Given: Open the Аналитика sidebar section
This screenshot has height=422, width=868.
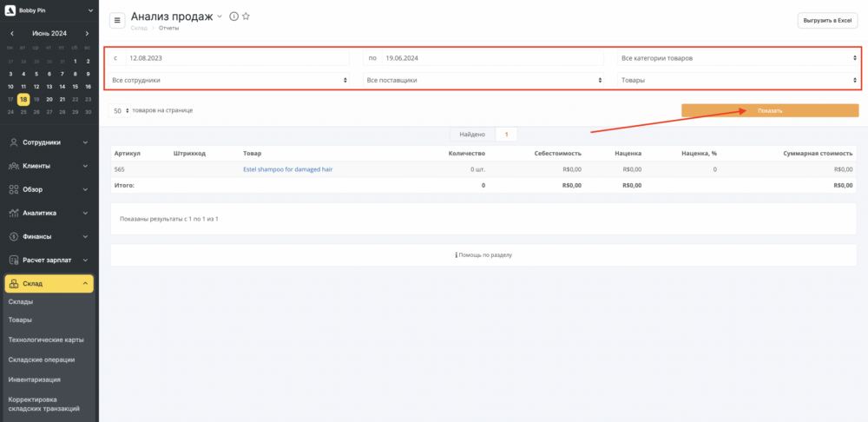Looking at the screenshot, I should [x=49, y=214].
